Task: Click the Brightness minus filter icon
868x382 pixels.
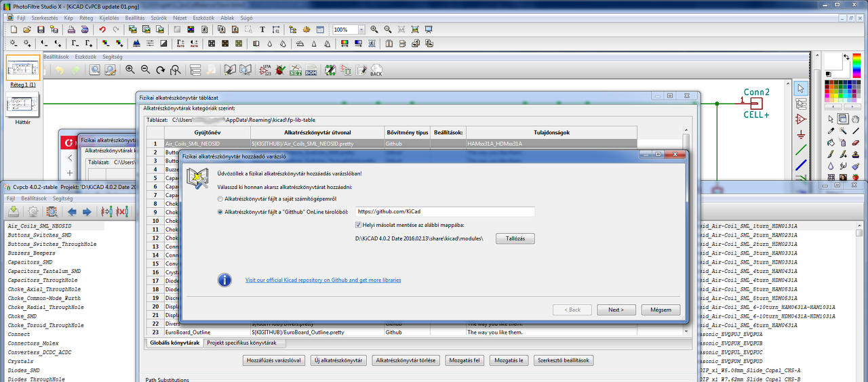Action: (x=14, y=43)
